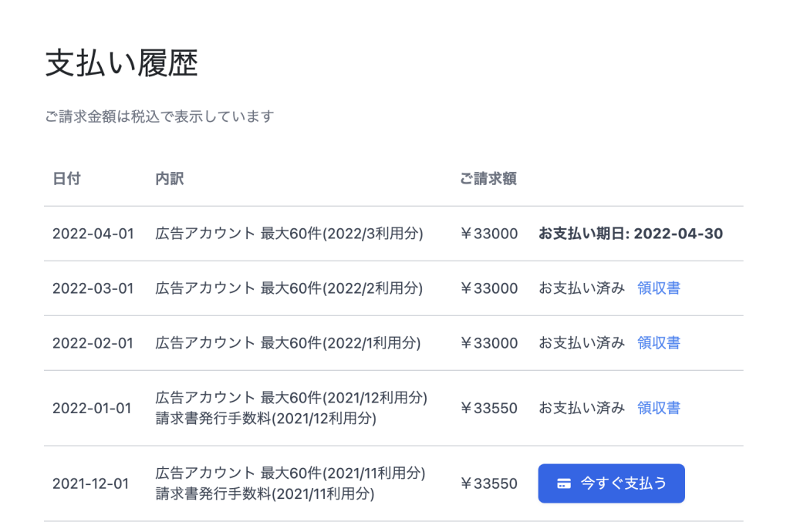Click お支払い済み status in 2022-03-01 row
The width and height of the screenshot is (790, 532).
[582, 288]
